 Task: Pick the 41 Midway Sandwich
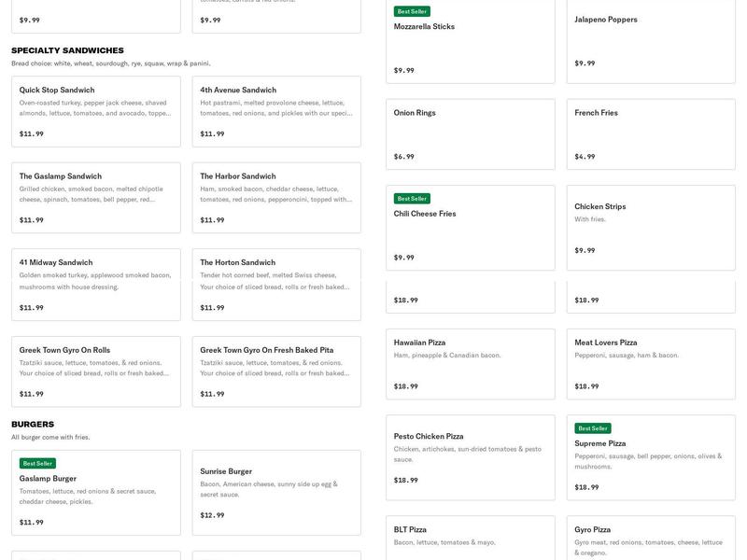(95, 285)
